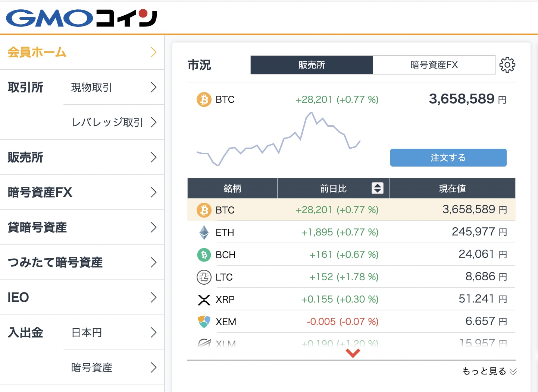Click LTC change +152 (+1.78 %)
This screenshot has width=538, height=392.
pos(344,277)
